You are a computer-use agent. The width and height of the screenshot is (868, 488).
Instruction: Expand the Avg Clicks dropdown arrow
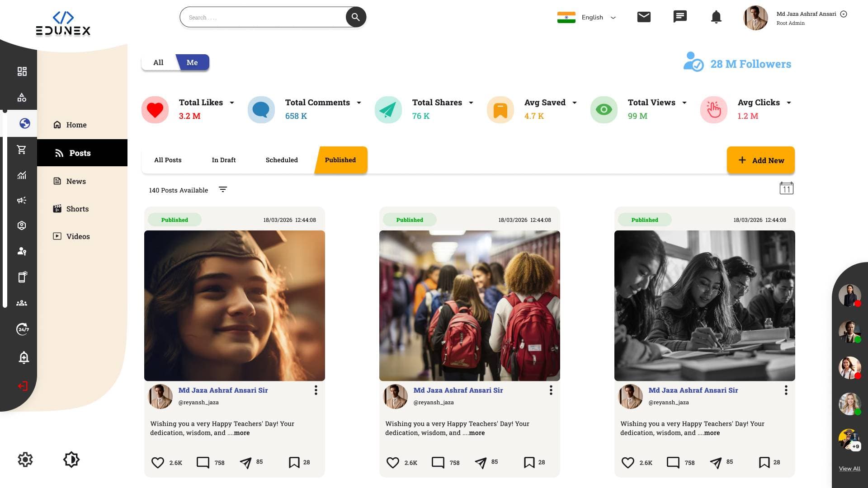(x=789, y=103)
